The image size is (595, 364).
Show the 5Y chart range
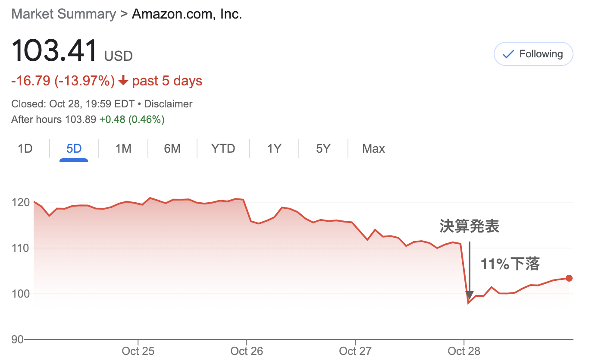[x=323, y=149]
